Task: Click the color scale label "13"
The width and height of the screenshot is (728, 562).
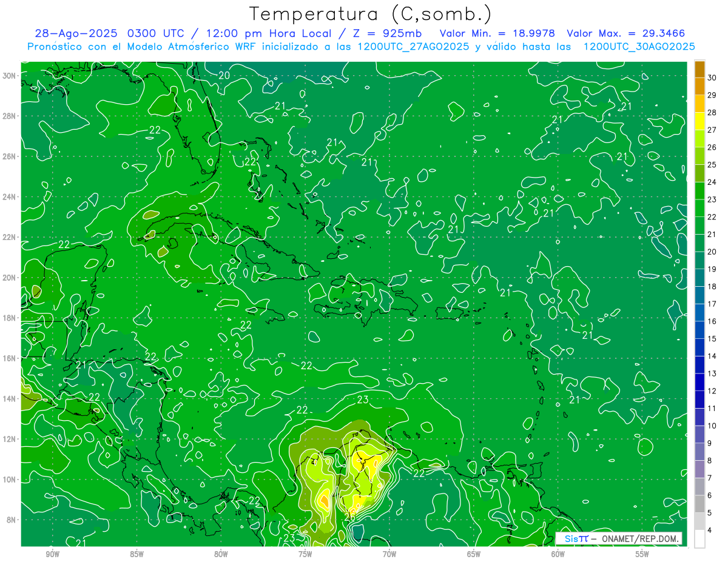Action: tap(712, 373)
